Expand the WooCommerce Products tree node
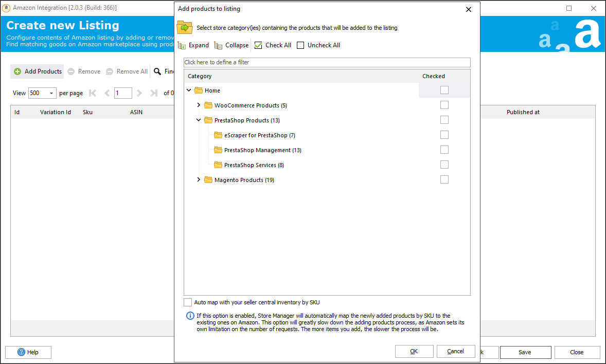 point(199,105)
